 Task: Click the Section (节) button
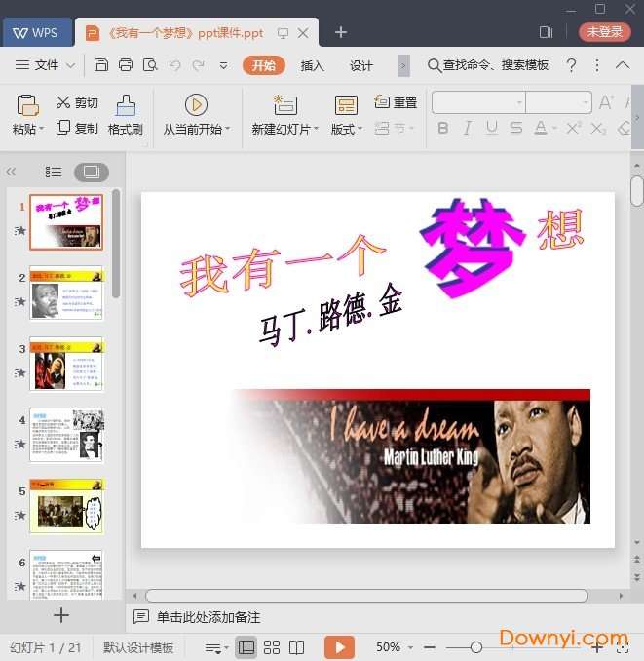394,128
